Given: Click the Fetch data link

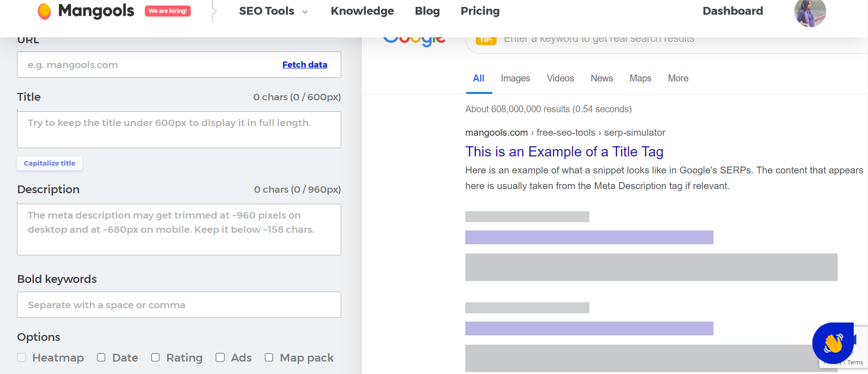Looking at the screenshot, I should pyautogui.click(x=305, y=65).
